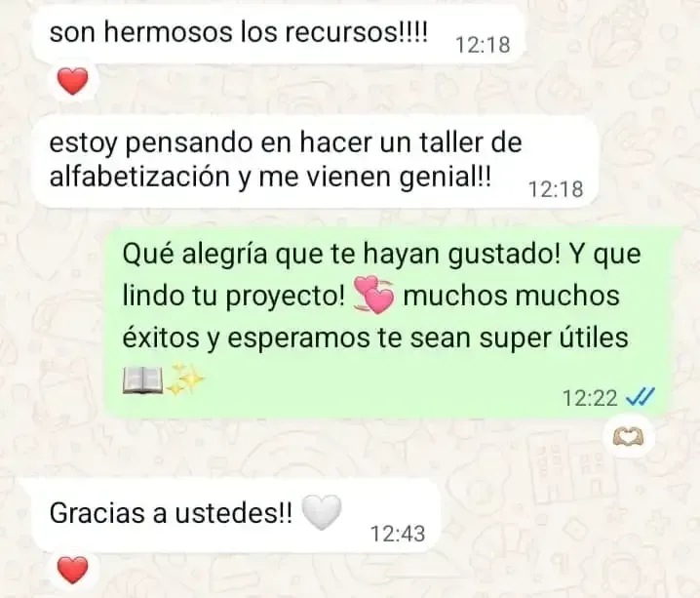Click 'super útiles' text in green bubble
Viewport: 700px width, 598px height.
pyautogui.click(x=554, y=339)
